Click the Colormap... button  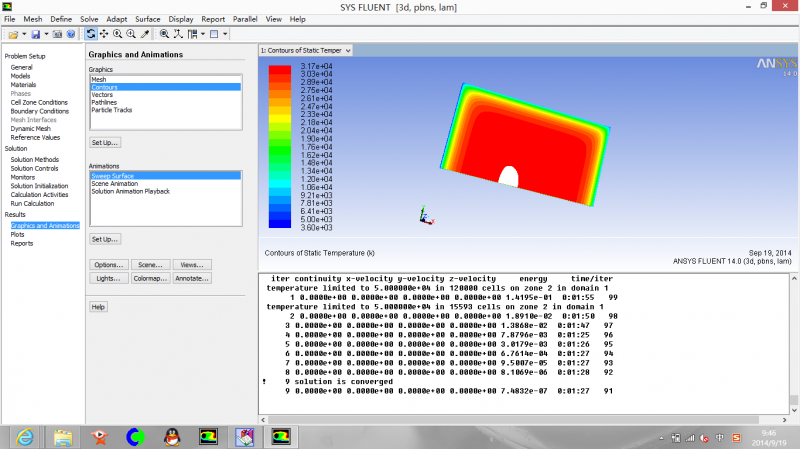click(150, 278)
